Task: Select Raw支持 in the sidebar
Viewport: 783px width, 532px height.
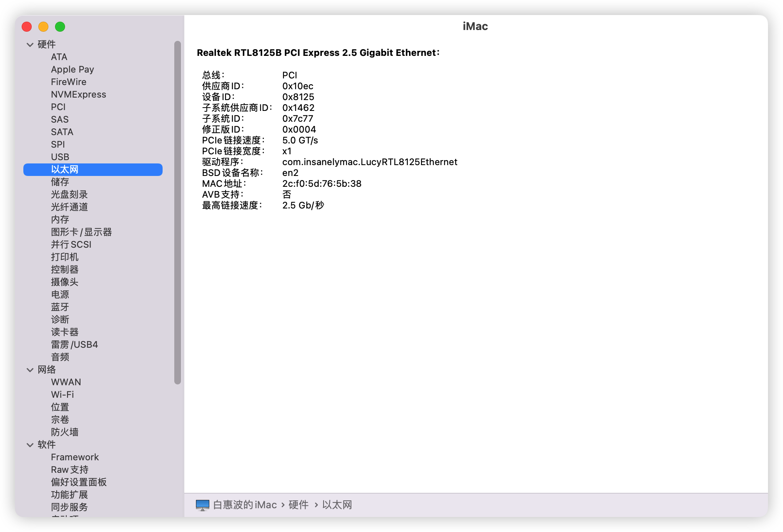Action: click(x=70, y=470)
